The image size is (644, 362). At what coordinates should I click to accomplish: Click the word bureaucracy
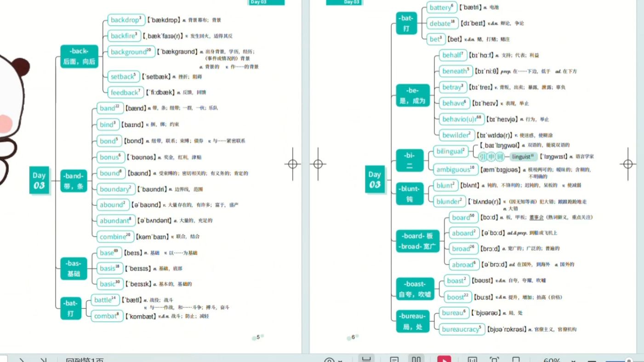tap(462, 329)
